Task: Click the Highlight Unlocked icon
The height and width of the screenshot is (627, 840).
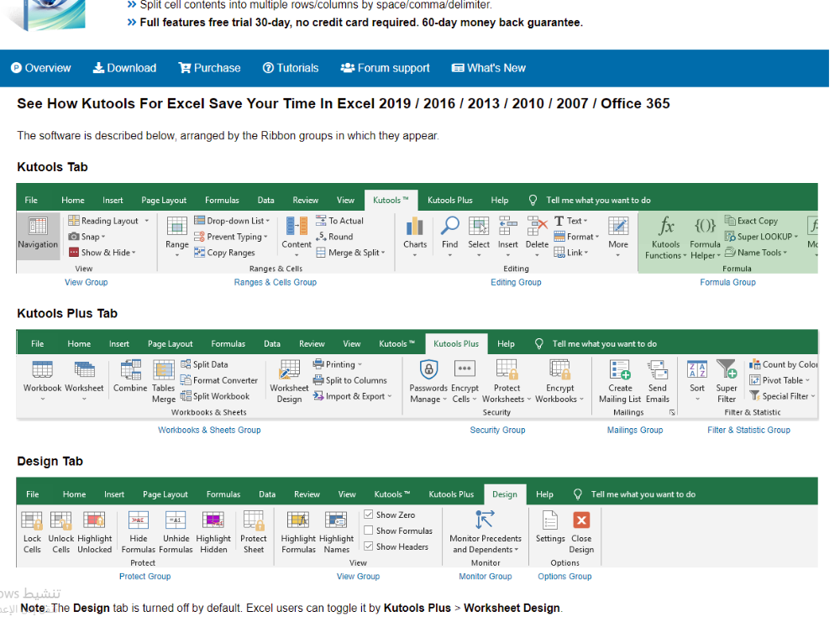Action: click(94, 520)
